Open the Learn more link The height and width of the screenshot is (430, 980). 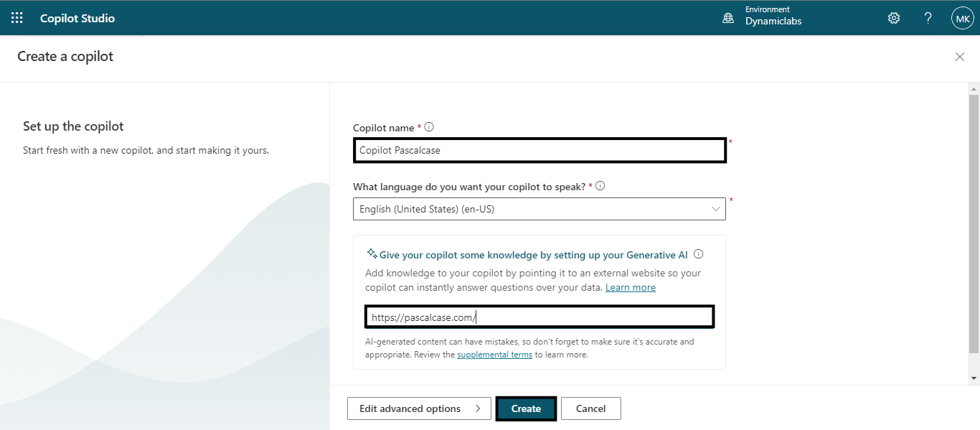(x=630, y=287)
